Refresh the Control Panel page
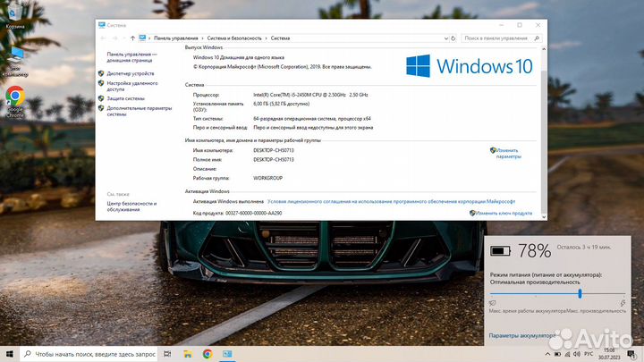 [453, 38]
